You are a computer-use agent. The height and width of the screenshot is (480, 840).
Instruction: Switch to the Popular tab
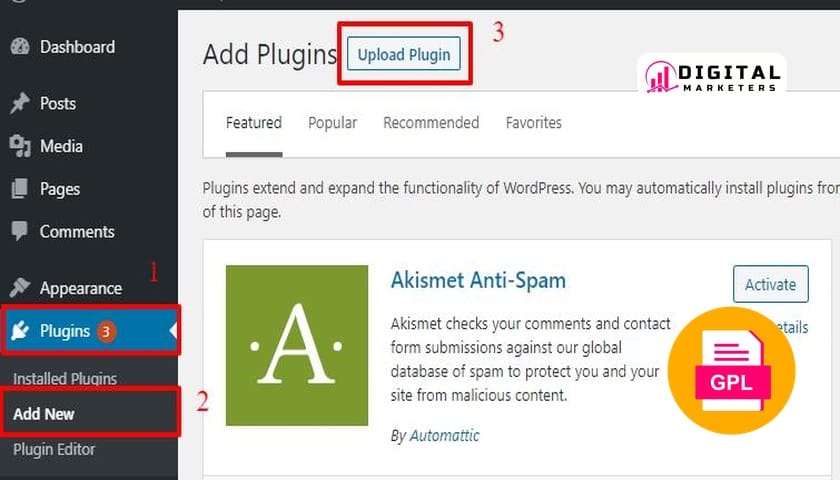click(x=332, y=123)
